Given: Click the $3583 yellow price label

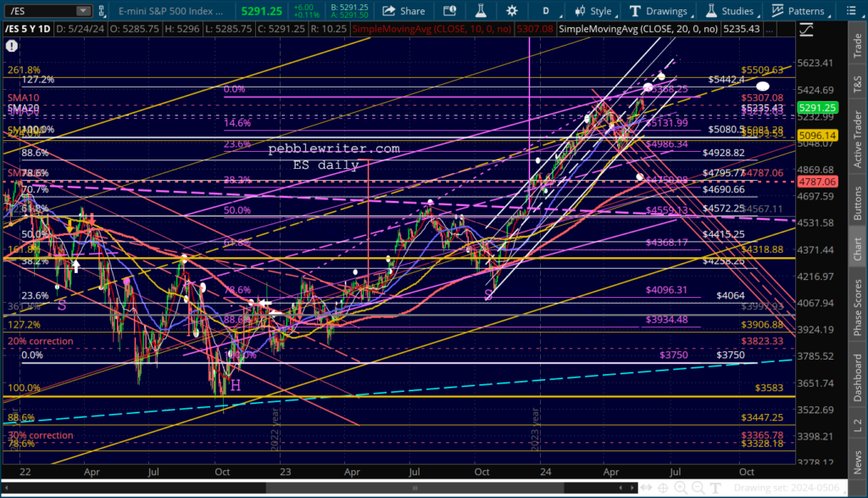Looking at the screenshot, I should click(x=770, y=389).
